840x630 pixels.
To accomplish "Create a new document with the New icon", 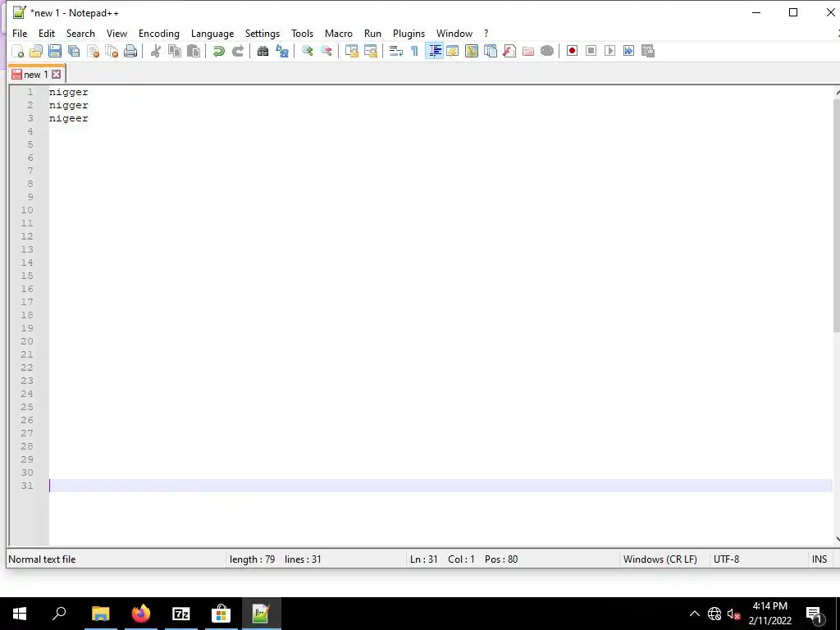I will click(18, 51).
